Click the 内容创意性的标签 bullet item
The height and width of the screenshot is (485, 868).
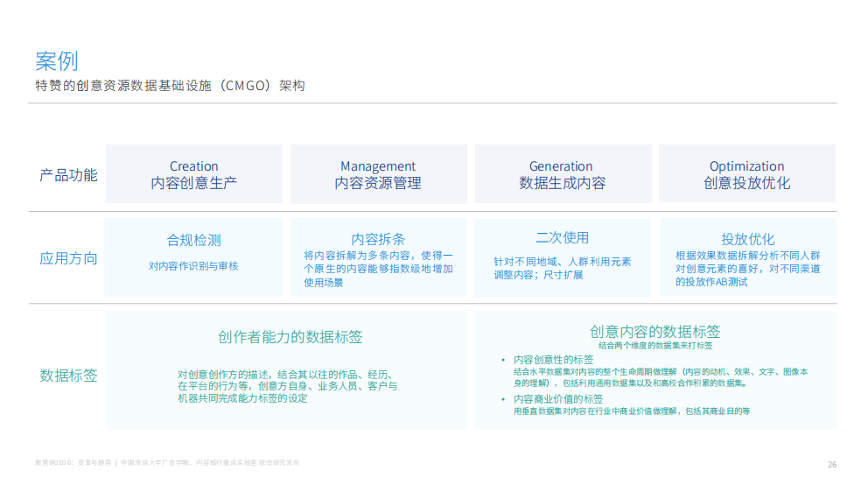(x=553, y=359)
